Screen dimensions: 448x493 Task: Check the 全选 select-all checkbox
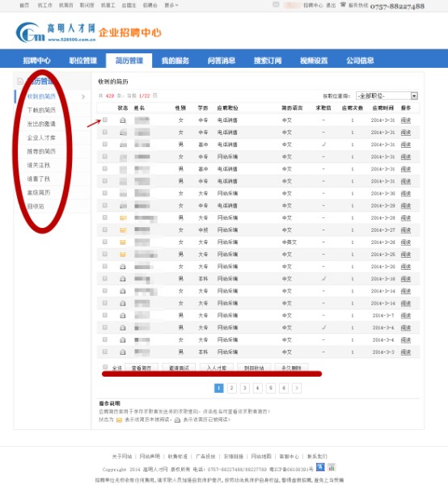105,367
